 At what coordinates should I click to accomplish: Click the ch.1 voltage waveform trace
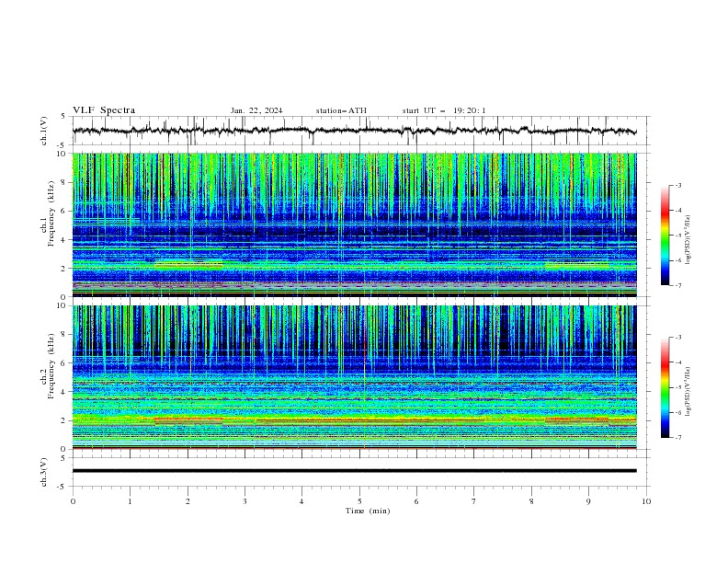pos(354,131)
